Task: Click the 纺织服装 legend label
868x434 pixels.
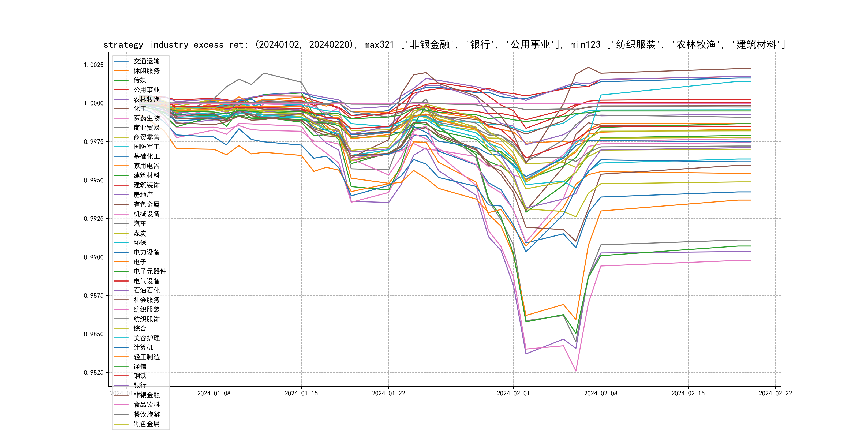Action: coord(146,309)
